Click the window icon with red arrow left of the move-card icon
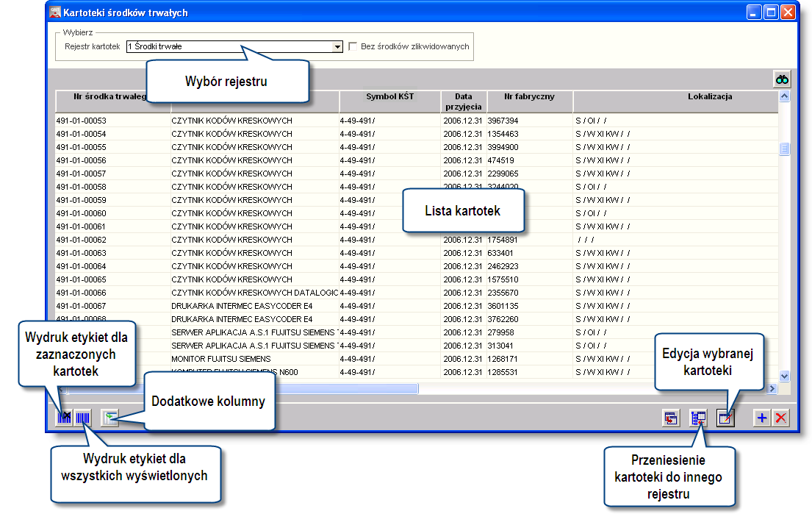Viewport: 812px width, 514px height. coord(671,418)
